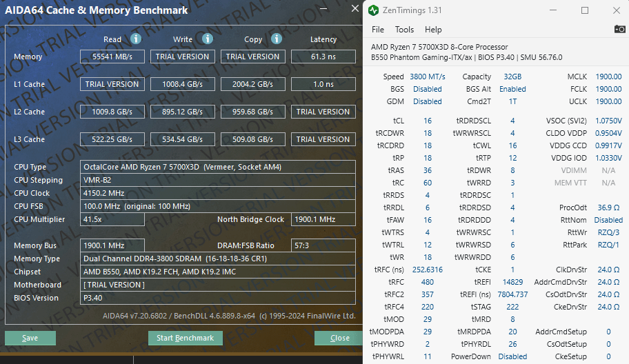Click BIOS Version field P3.40
This screenshot has height=364, width=629.
point(218,298)
